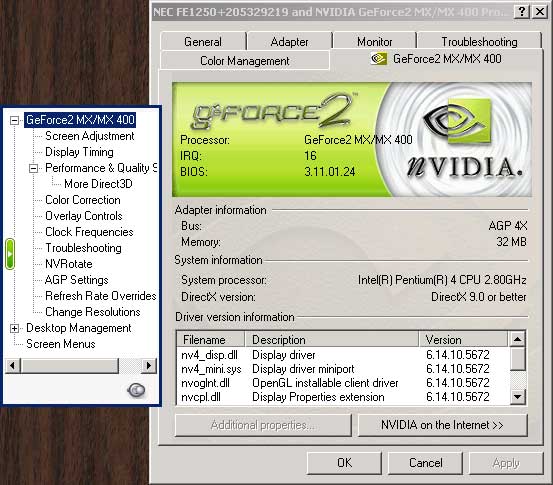
Task: Select the nvcpl.dll row
Action: pyautogui.click(x=342, y=397)
